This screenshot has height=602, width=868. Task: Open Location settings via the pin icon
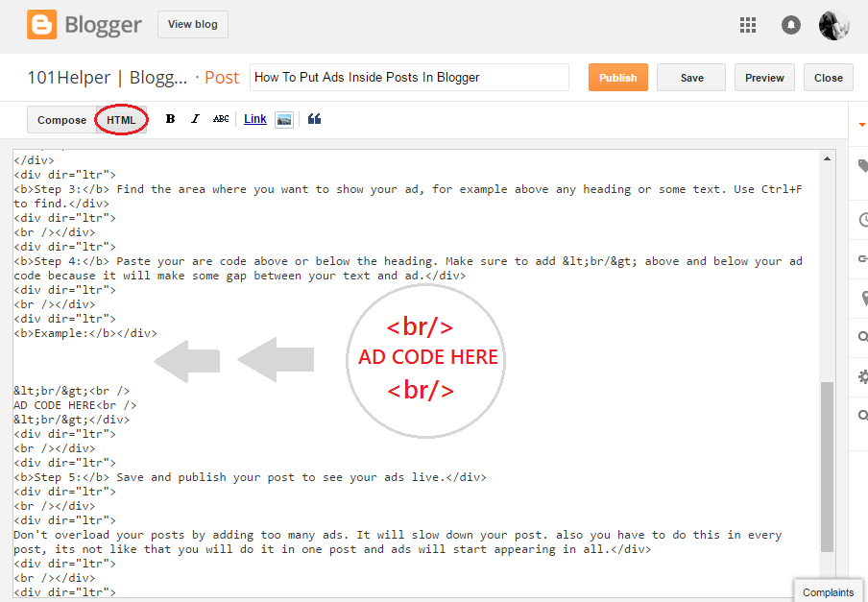coord(863,299)
